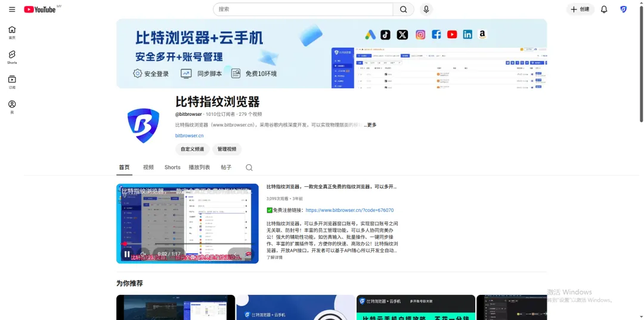Open recommended video with white circle thumbnail
This screenshot has width=644, height=320.
[296, 307]
